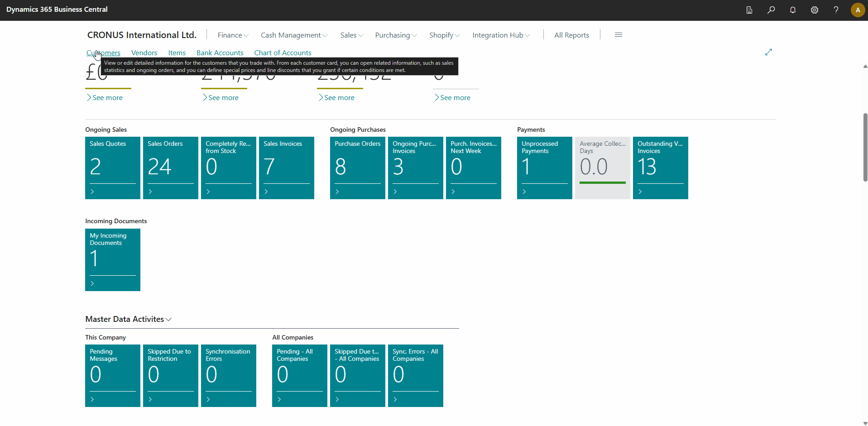The height and width of the screenshot is (426, 868).
Task: Click the scrollbar down arrow
Action: (865, 423)
